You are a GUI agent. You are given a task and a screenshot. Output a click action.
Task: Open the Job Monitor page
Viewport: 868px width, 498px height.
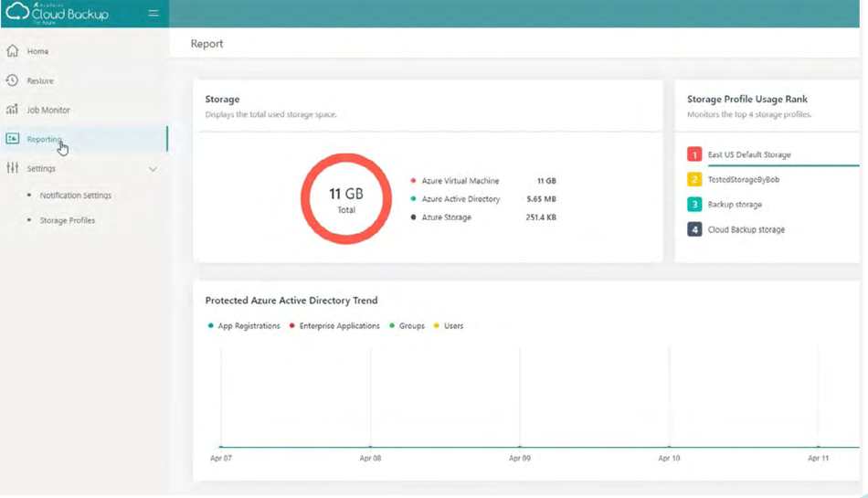click(48, 111)
